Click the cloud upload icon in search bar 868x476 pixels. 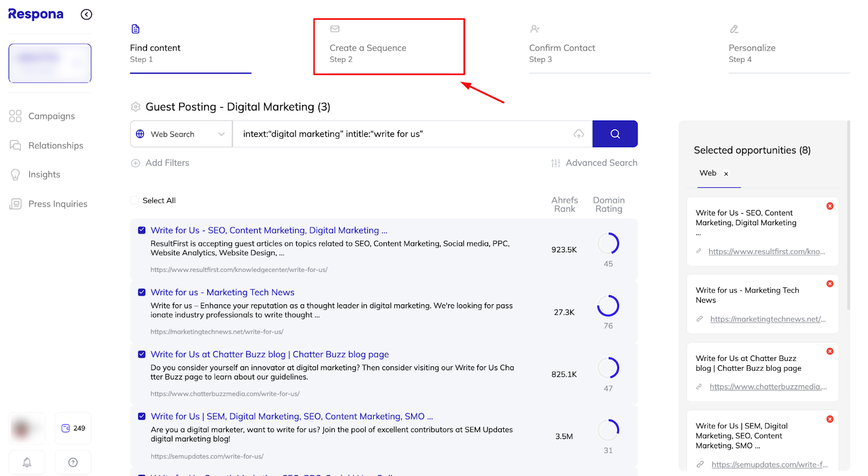[579, 134]
